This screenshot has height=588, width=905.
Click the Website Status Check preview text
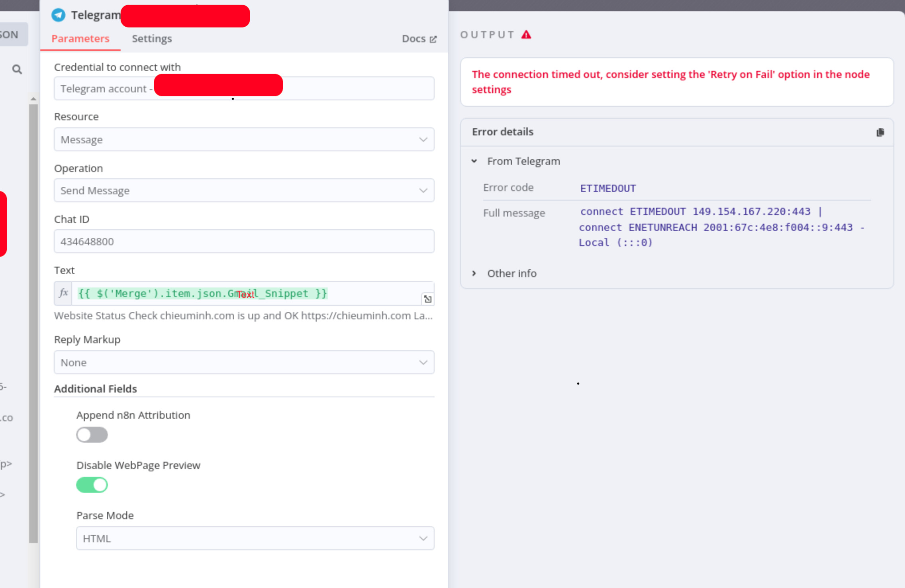(243, 316)
